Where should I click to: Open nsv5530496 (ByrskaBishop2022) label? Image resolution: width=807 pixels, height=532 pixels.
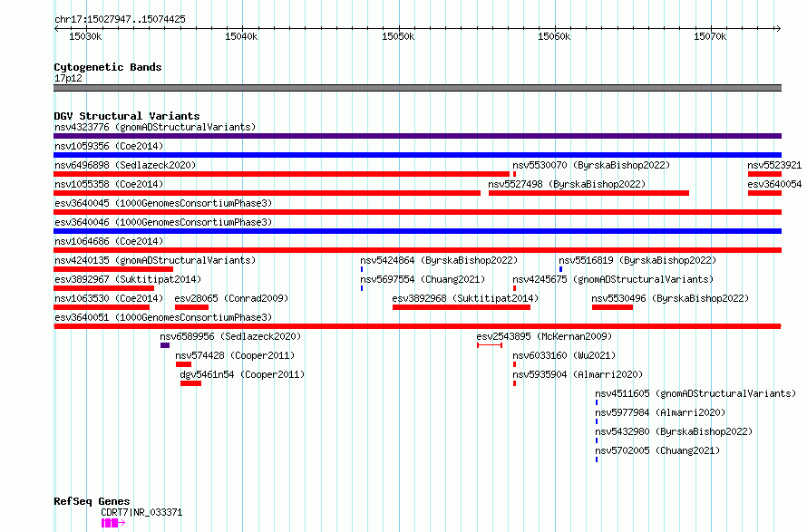click(670, 298)
